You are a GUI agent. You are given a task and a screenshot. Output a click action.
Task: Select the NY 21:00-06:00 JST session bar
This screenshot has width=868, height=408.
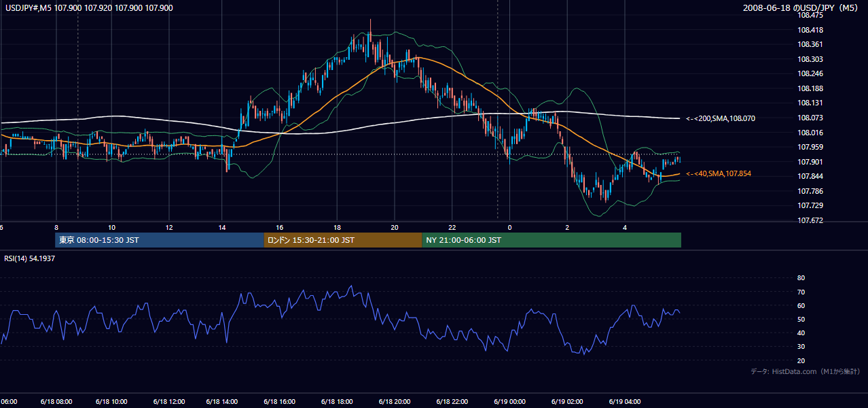point(551,240)
